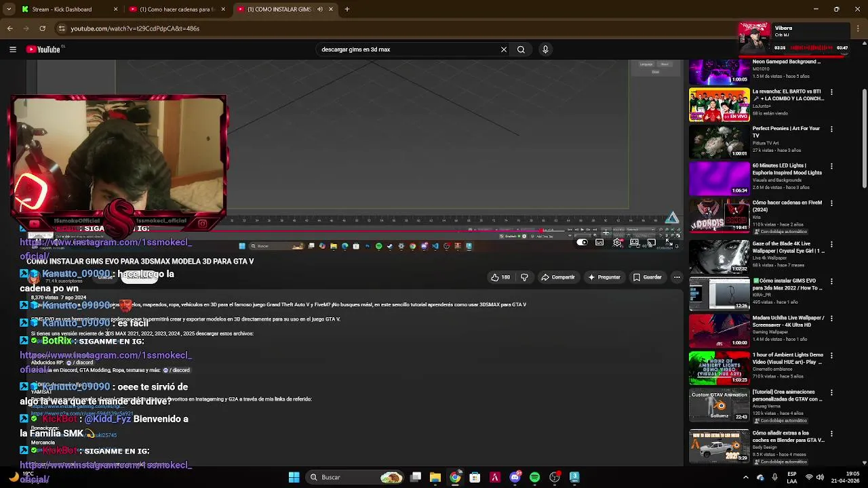Click the taskbar Buscar search box

pyautogui.click(x=355, y=477)
